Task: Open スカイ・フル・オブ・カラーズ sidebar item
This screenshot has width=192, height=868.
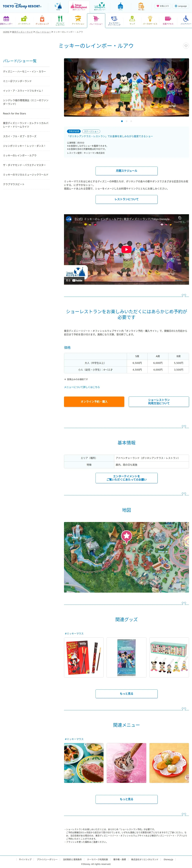Action: tap(26, 136)
